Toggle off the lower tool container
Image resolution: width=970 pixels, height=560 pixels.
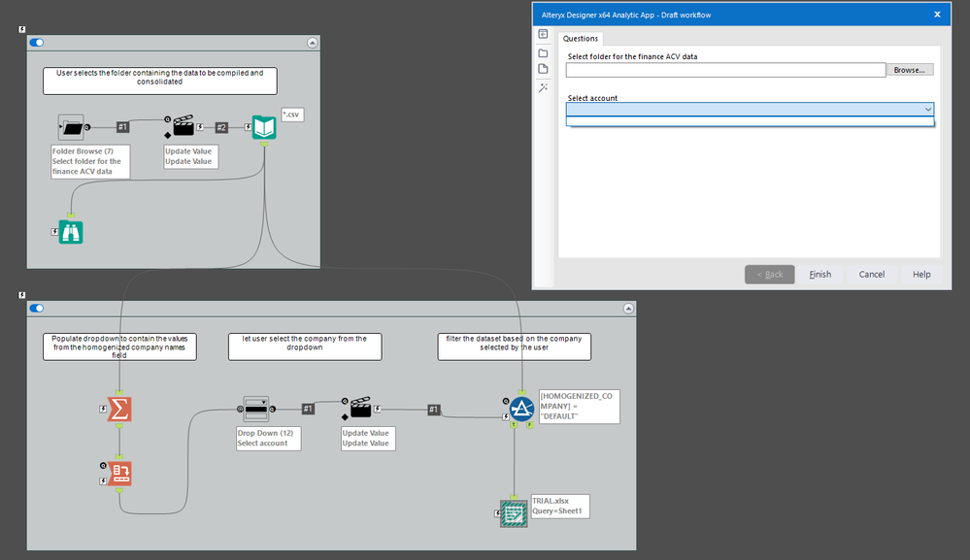[37, 309]
